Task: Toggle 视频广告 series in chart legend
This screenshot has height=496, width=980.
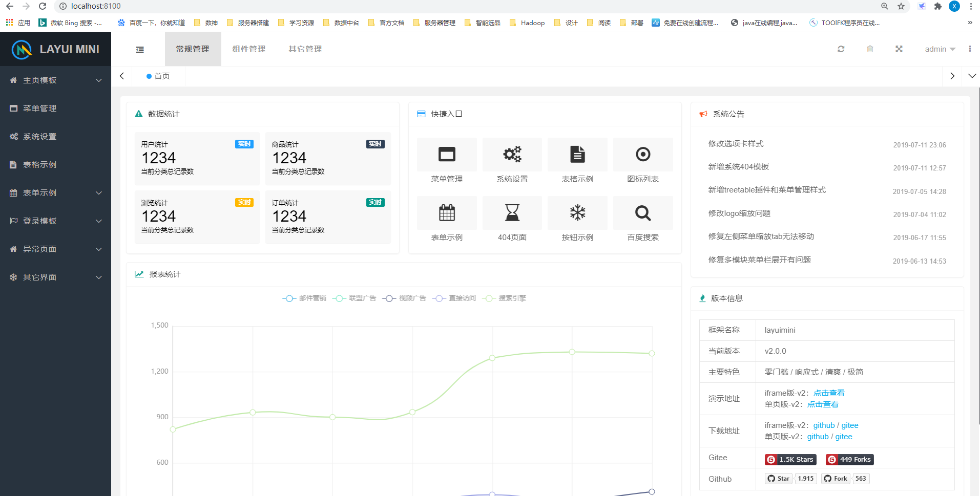Action: click(404, 298)
